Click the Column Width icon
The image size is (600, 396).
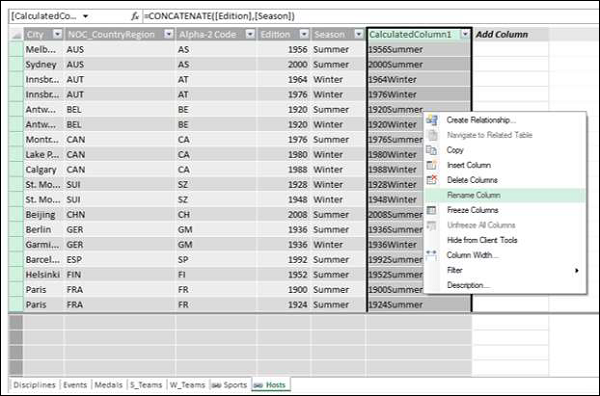(432, 255)
